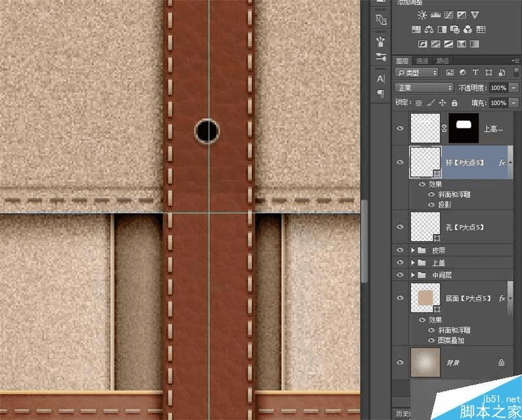
Task: Hide the 投影 effect on the ring layer
Action: pos(430,204)
